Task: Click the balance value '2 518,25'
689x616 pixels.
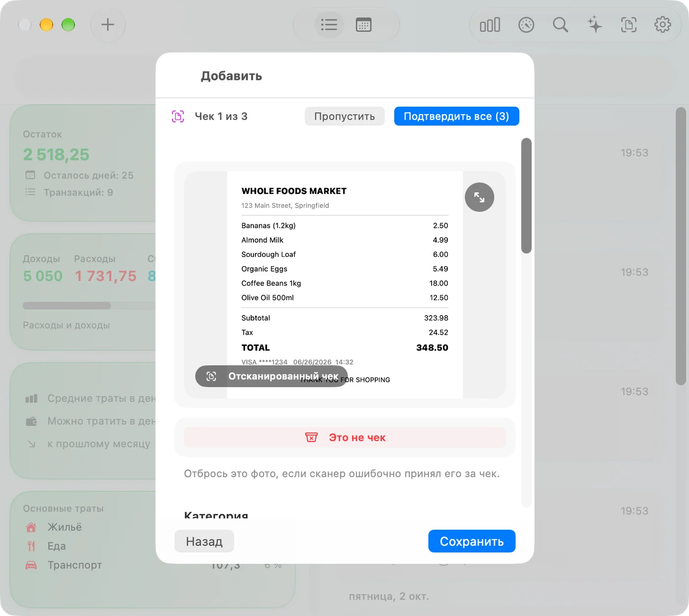Action: 56,155
